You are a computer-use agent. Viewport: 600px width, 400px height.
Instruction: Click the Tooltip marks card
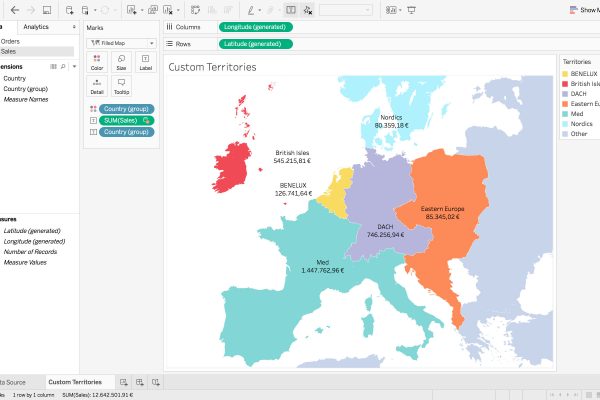pyautogui.click(x=121, y=86)
